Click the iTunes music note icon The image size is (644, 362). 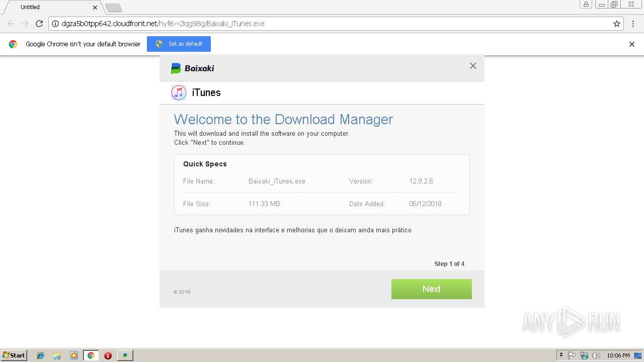pos(179,93)
